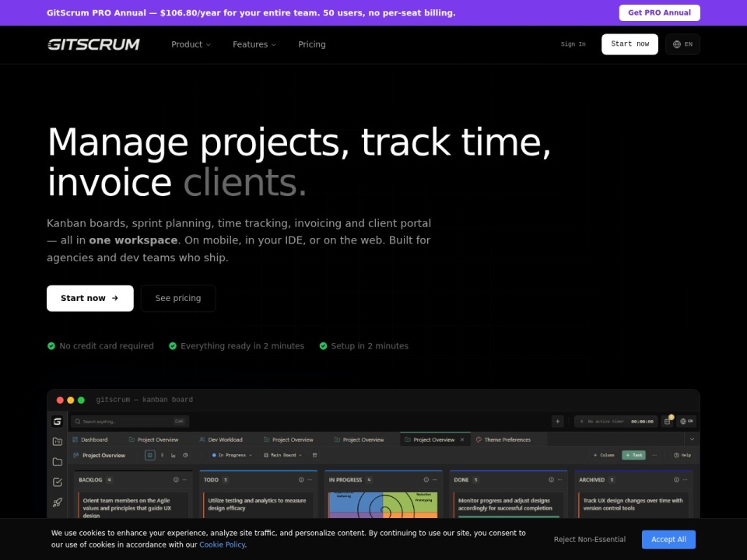Click the See pricing button
Image resolution: width=747 pixels, height=560 pixels.
[178, 298]
